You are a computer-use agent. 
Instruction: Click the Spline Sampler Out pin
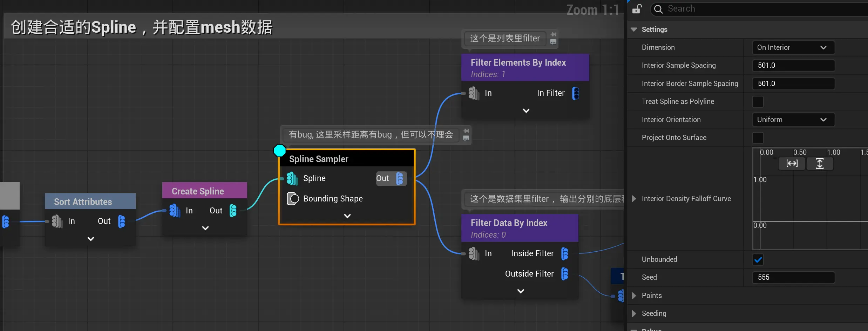click(400, 179)
